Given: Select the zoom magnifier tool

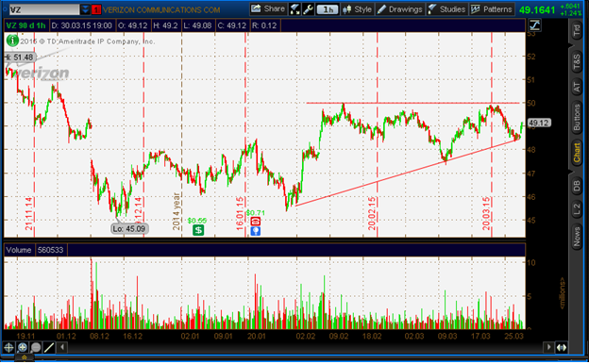Looking at the screenshot, I should (x=22, y=347).
